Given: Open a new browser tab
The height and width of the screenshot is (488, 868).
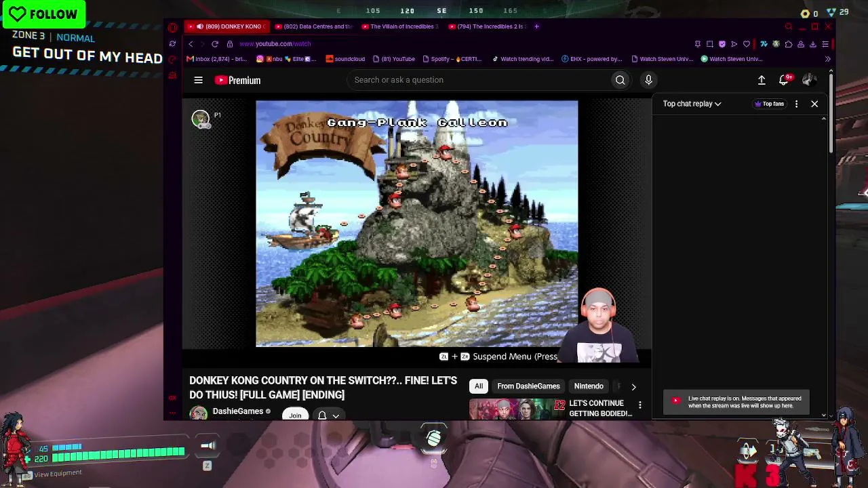Looking at the screenshot, I should [536, 26].
